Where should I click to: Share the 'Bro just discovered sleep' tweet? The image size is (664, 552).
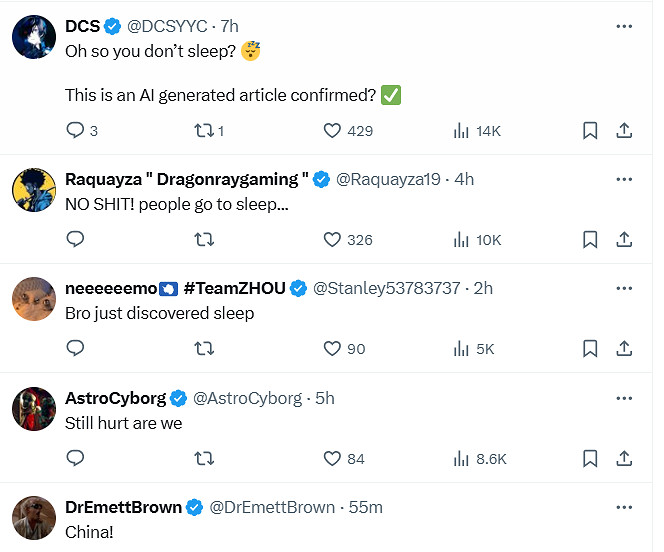(623, 348)
